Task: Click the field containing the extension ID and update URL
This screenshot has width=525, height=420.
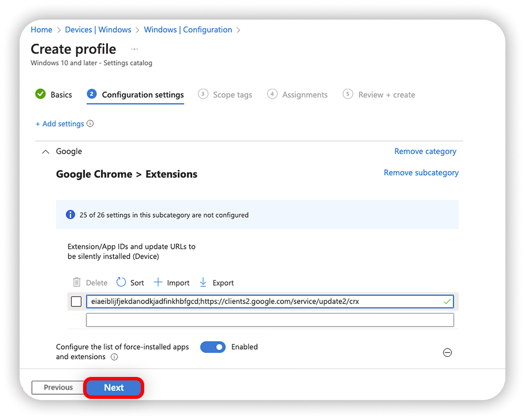Action: click(270, 301)
